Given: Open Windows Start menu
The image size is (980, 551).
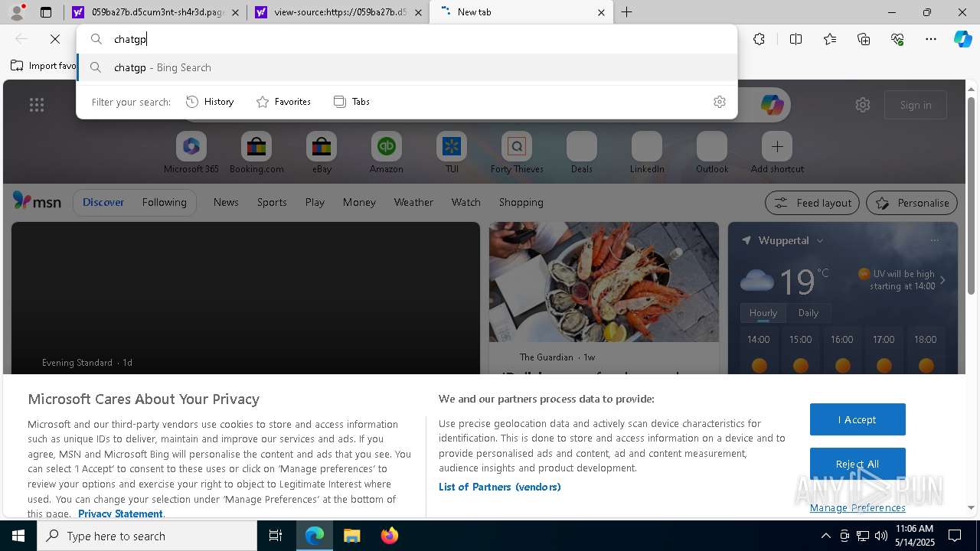Looking at the screenshot, I should [x=18, y=536].
